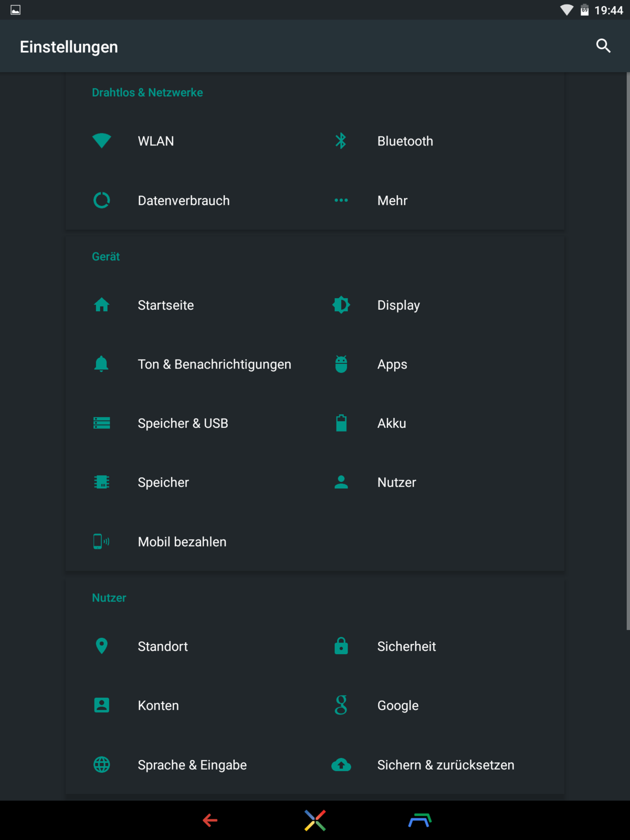Viewport: 630px width, 840px height.
Task: Tap the three-dot Mehr icon
Action: (341, 200)
